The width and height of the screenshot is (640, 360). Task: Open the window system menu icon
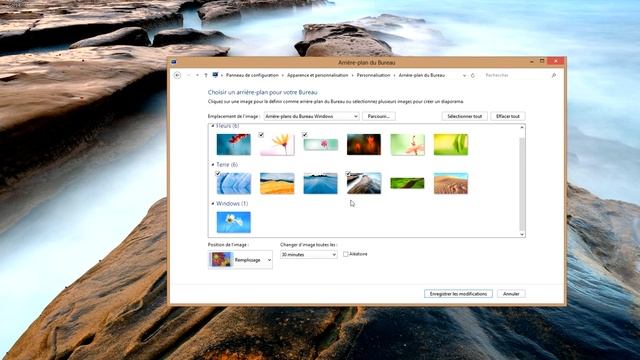coord(174,62)
